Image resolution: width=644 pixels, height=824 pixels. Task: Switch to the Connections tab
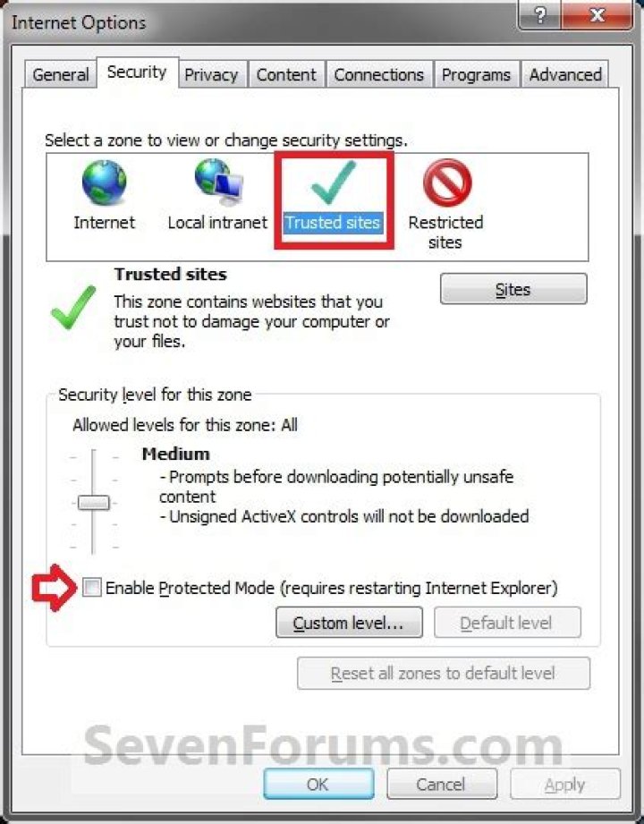tap(378, 74)
